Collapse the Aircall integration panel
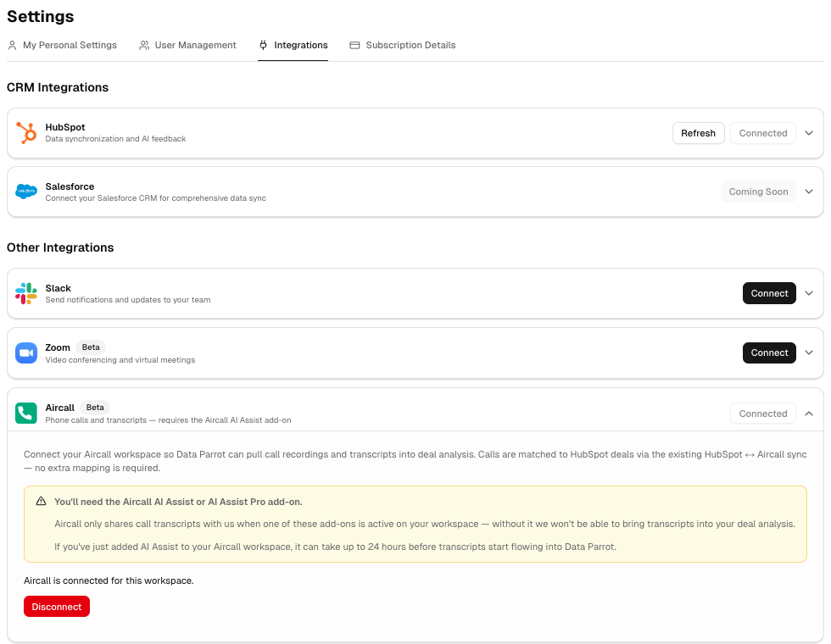This screenshot has width=831, height=644. [x=809, y=414]
